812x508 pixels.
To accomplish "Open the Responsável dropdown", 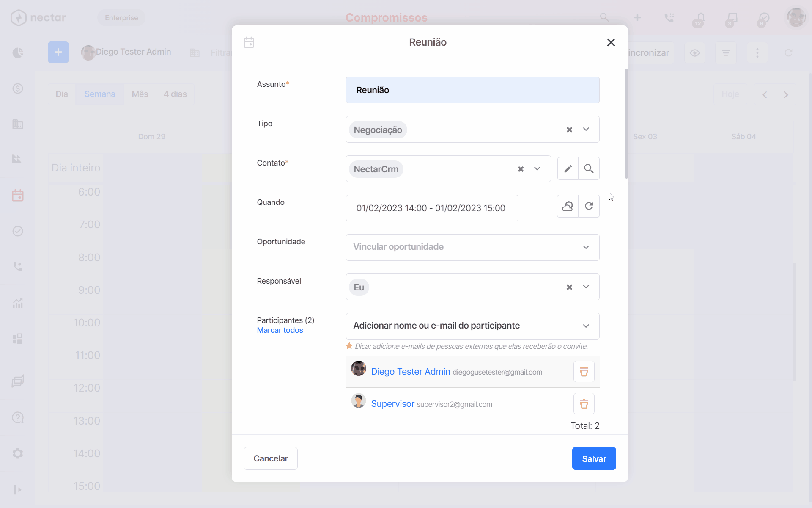I will (x=587, y=287).
